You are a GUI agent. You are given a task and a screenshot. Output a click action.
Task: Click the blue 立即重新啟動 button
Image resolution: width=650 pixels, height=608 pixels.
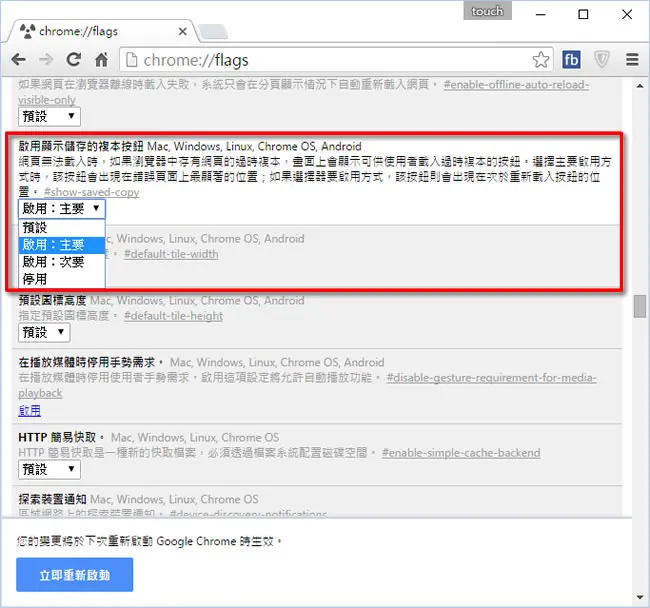point(75,574)
